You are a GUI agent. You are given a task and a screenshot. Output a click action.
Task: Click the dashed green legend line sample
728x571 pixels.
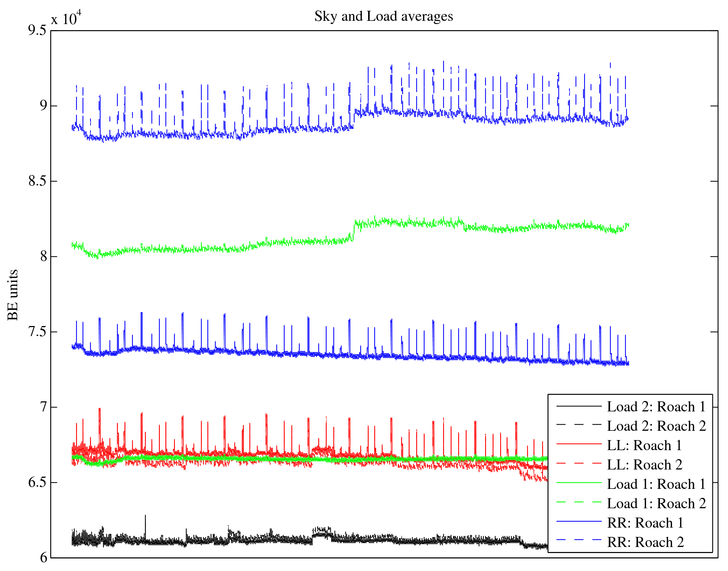pyautogui.click(x=579, y=502)
